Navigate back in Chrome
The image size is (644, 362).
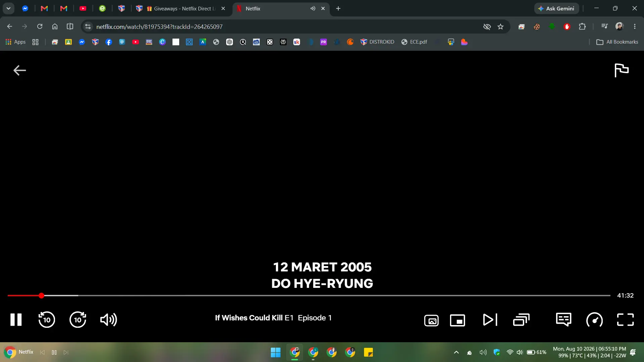(9, 27)
